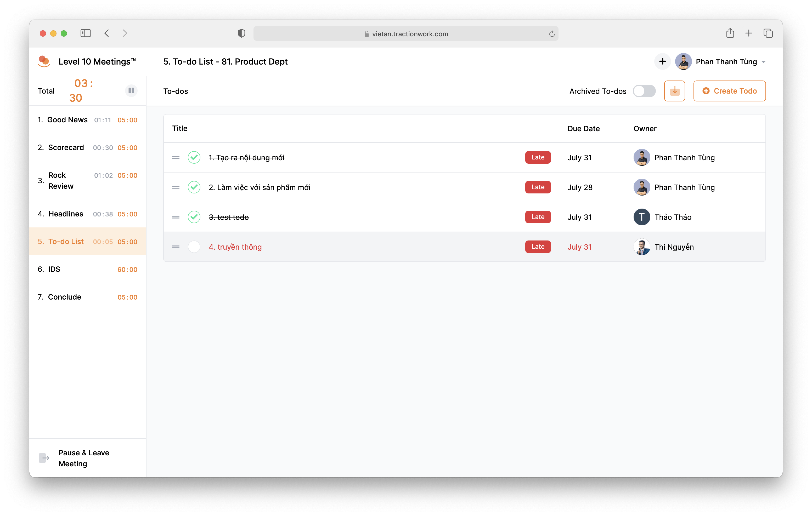Grab drag handle of 'truyền thông' row
The image size is (812, 516).
176,247
